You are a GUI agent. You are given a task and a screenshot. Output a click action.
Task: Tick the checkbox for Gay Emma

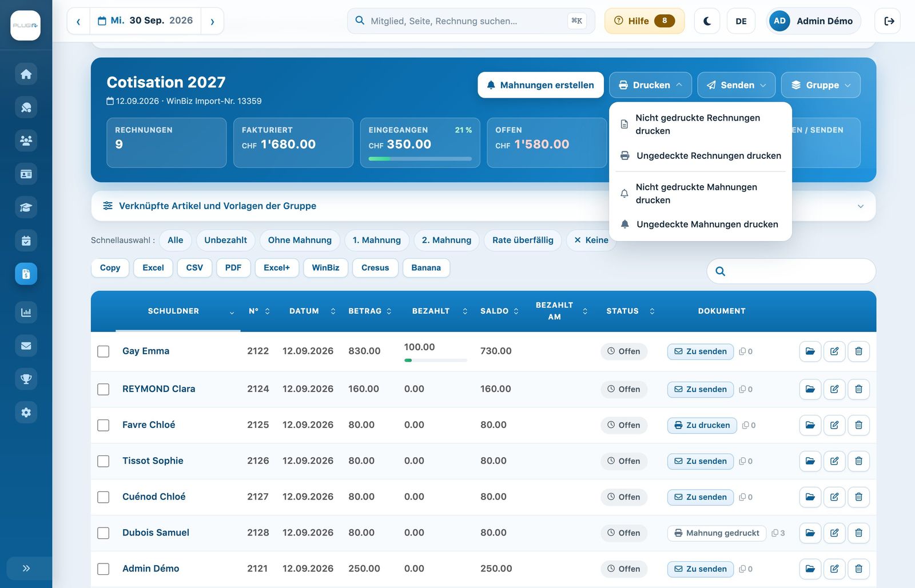pyautogui.click(x=104, y=351)
